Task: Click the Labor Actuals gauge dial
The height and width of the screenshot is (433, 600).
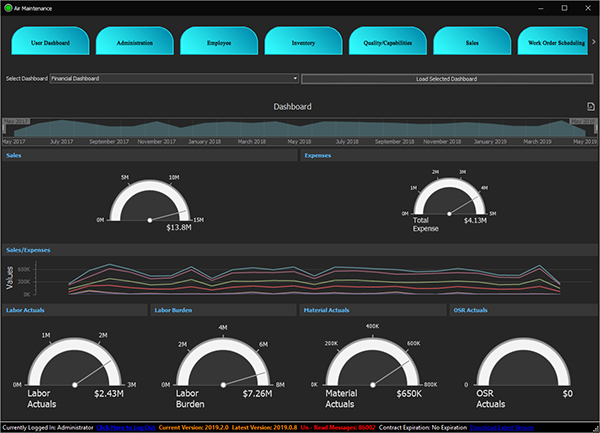Action: pyautogui.click(x=75, y=362)
